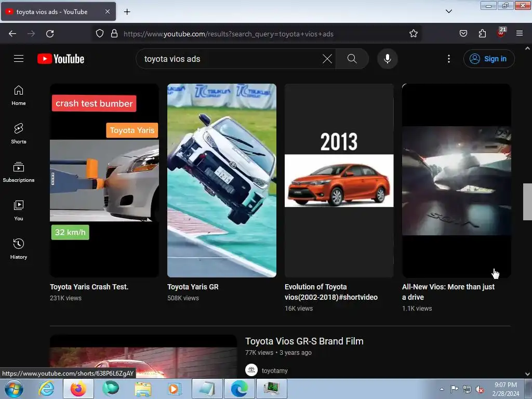Screen dimensions: 532x399
Task: Open All-New Vios short thumbnail
Action: (456, 180)
